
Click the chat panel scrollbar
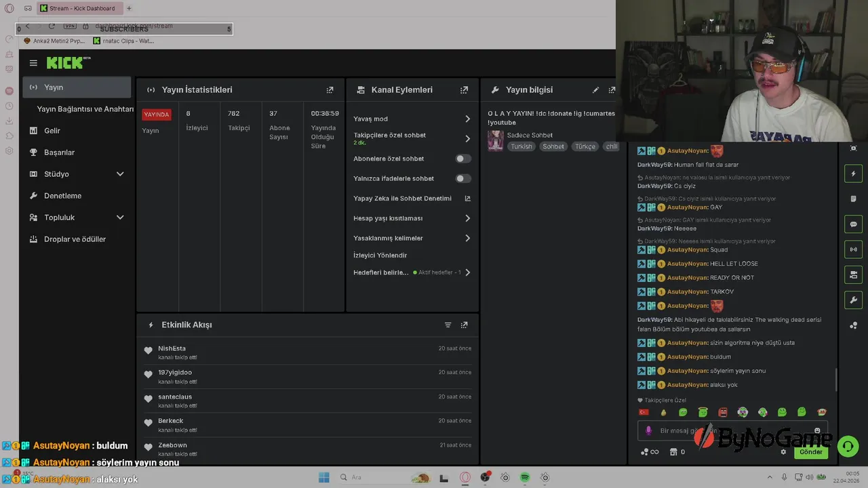(x=836, y=380)
